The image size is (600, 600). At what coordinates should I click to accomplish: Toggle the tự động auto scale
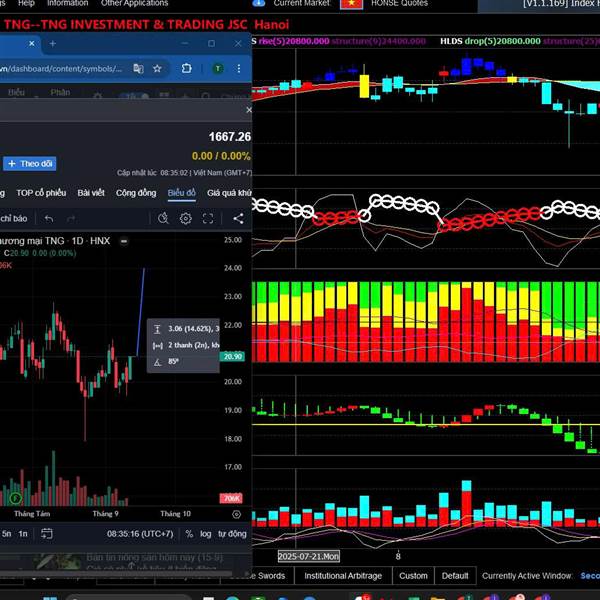coord(232,533)
